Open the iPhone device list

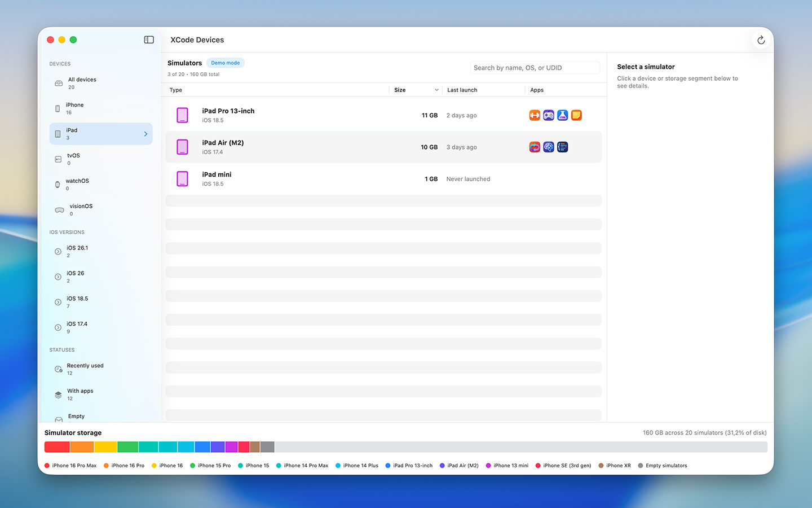point(73,108)
